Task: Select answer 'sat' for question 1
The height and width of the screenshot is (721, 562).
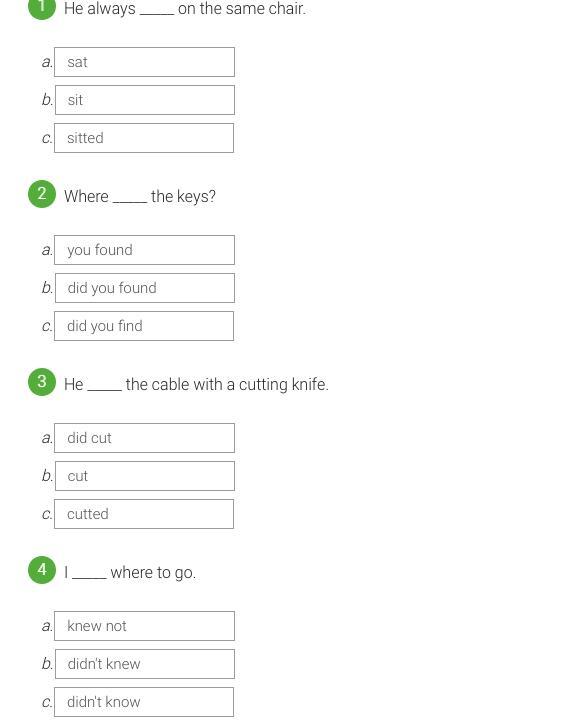Action: click(144, 62)
